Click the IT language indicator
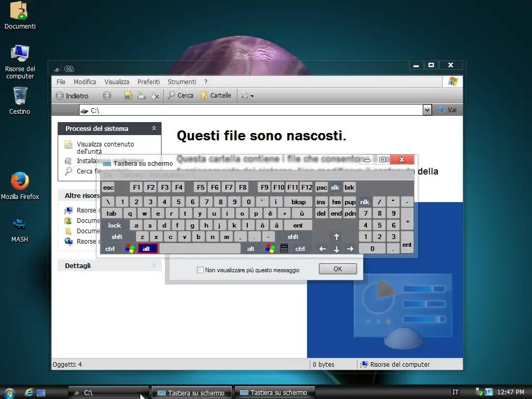532x399 pixels. tap(455, 392)
